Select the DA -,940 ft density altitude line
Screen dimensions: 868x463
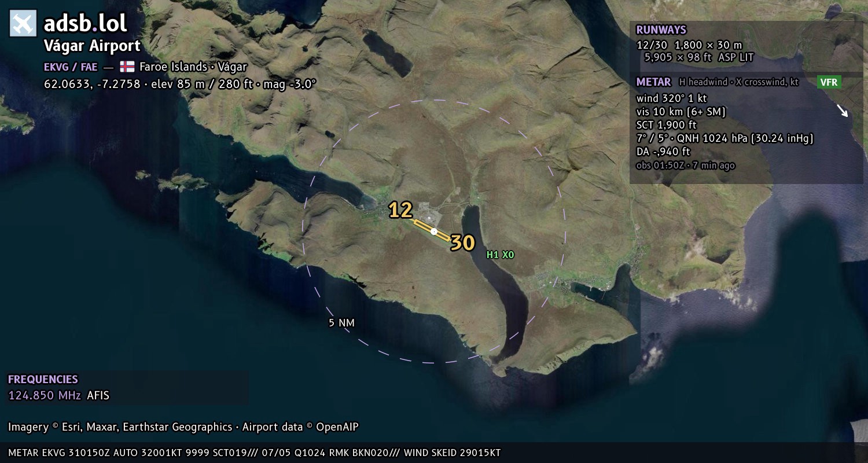pyautogui.click(x=663, y=152)
